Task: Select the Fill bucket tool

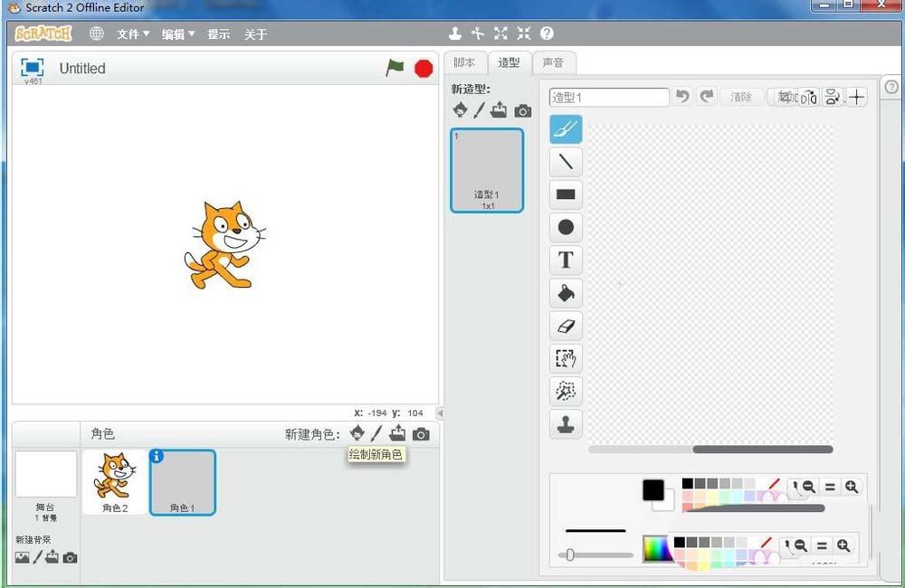Action: [x=566, y=293]
